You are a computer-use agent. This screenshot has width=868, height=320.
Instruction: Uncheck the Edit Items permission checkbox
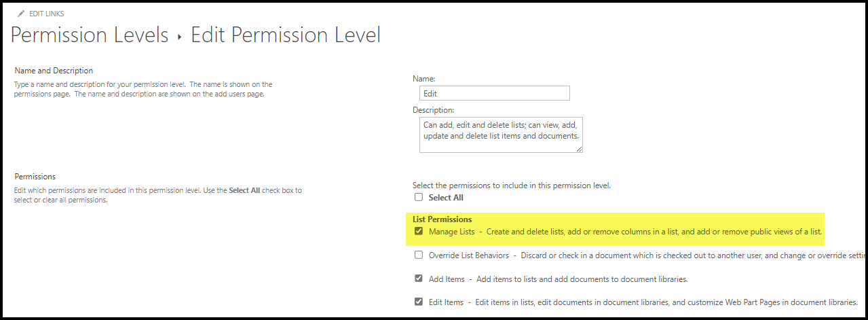tap(419, 302)
